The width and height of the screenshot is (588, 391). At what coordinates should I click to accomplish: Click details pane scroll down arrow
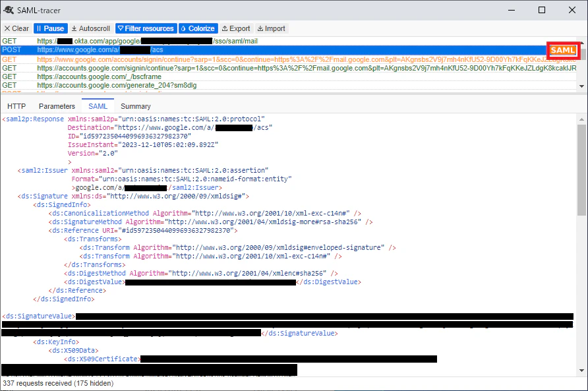[581, 371]
